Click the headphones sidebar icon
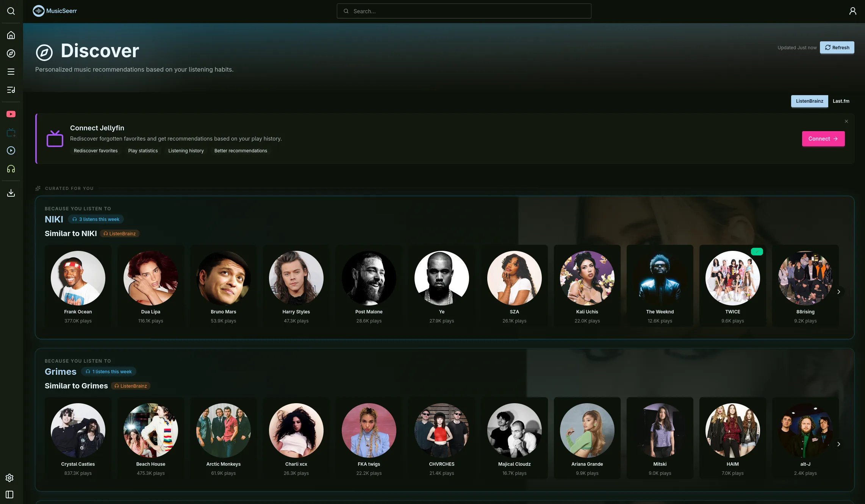Image resolution: width=865 pixels, height=504 pixels. [11, 169]
